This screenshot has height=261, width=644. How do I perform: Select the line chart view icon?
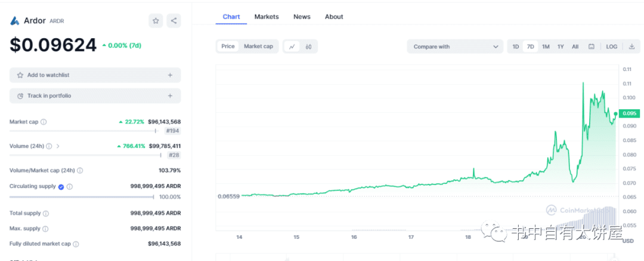coord(292,47)
